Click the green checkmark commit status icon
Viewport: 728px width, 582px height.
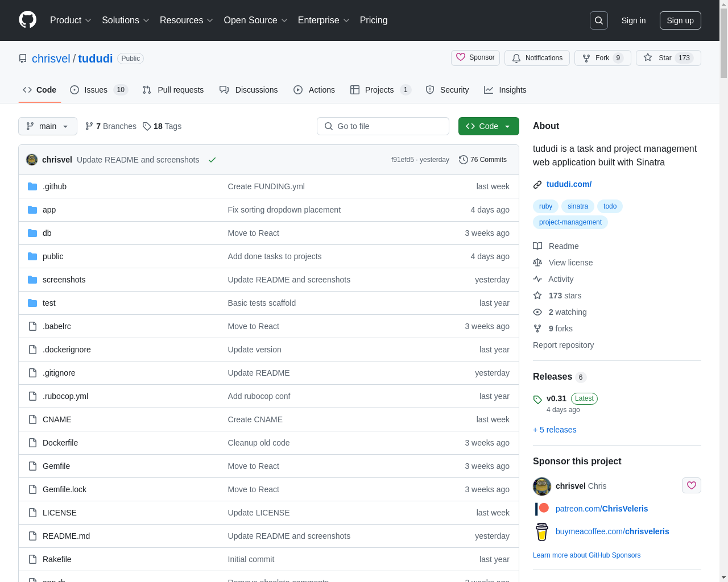coord(212,160)
